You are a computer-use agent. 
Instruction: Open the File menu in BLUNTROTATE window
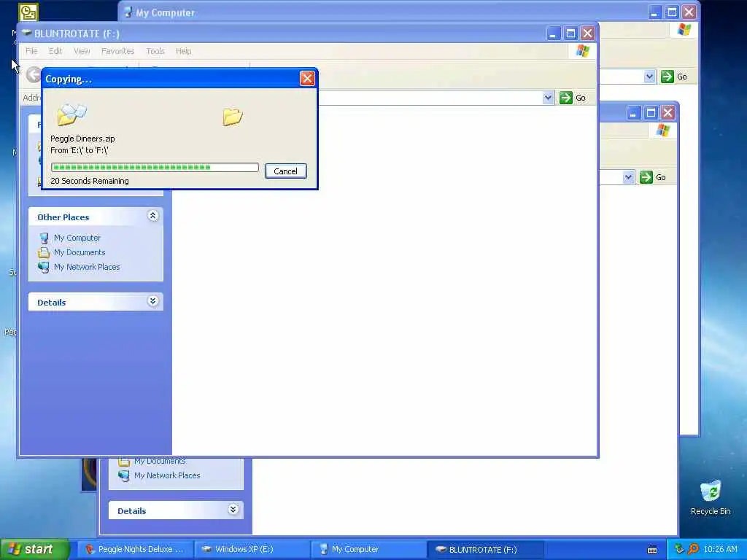pos(31,51)
